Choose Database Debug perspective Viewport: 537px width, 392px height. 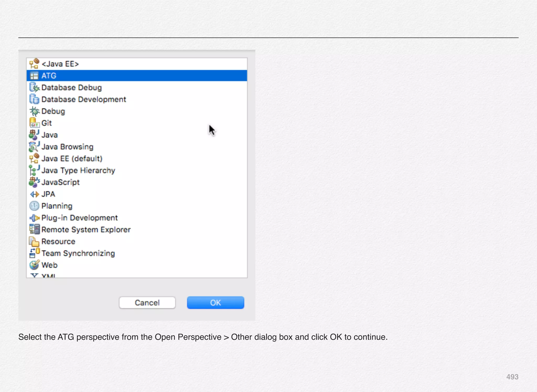(137, 88)
